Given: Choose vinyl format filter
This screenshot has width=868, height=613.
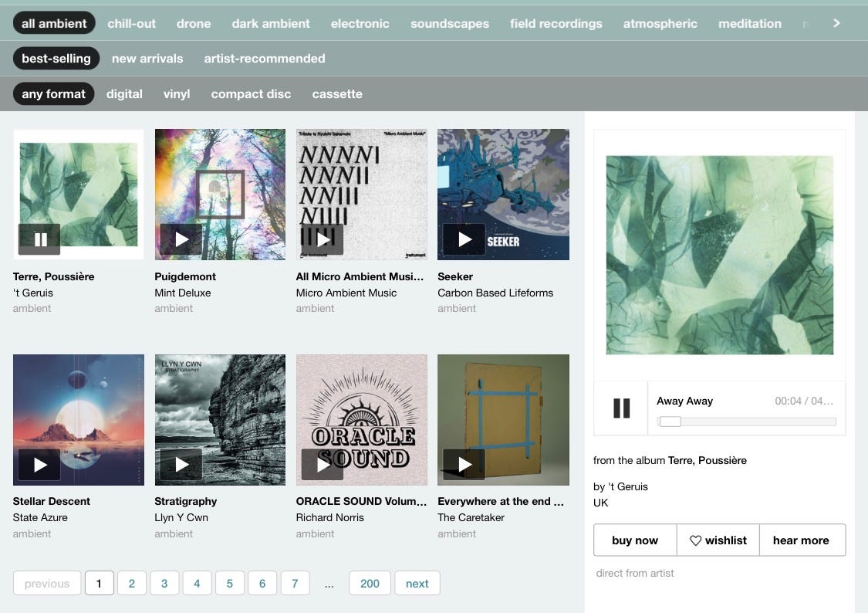Looking at the screenshot, I should coord(177,93).
